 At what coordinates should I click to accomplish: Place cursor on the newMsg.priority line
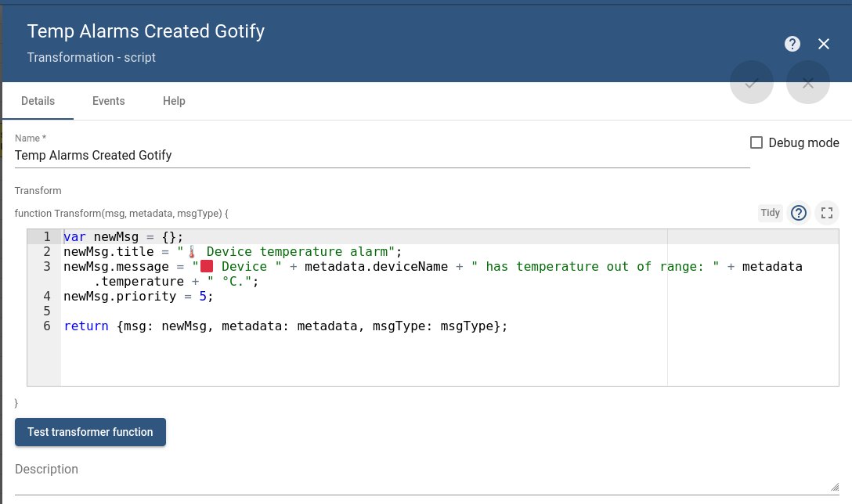138,297
